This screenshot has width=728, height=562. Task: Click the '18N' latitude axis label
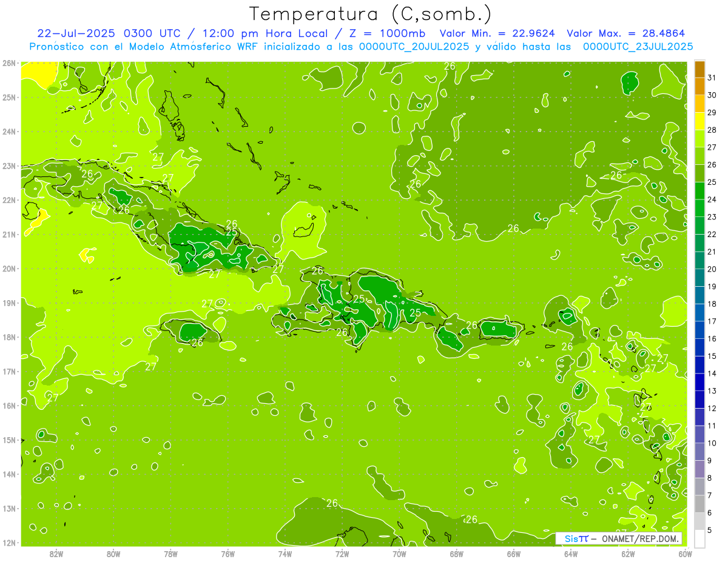[8, 337]
